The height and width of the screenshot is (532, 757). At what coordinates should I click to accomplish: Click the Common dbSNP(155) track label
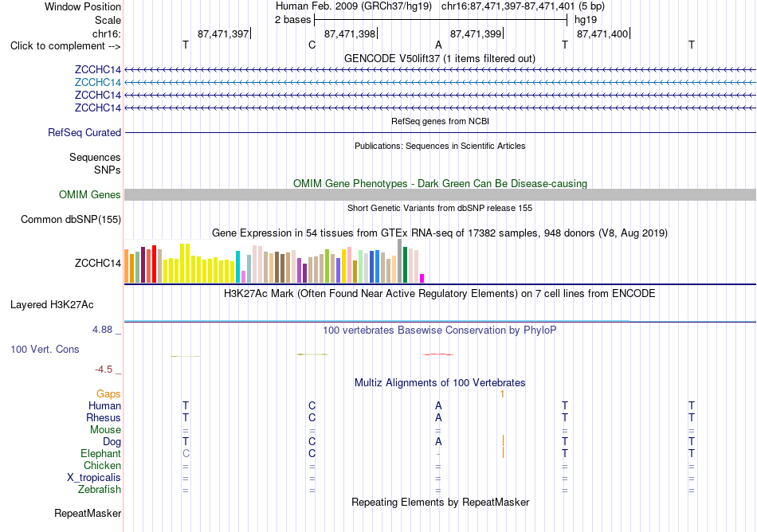(71, 220)
